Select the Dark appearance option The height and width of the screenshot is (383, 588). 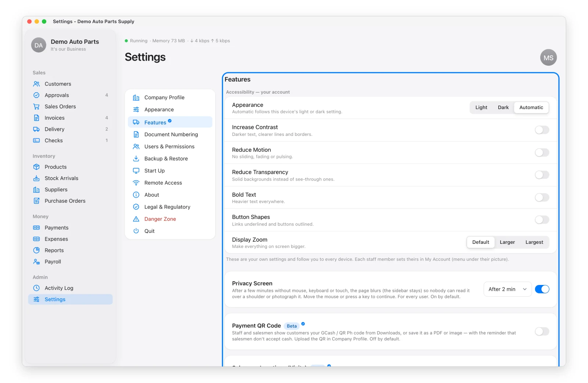[503, 108]
